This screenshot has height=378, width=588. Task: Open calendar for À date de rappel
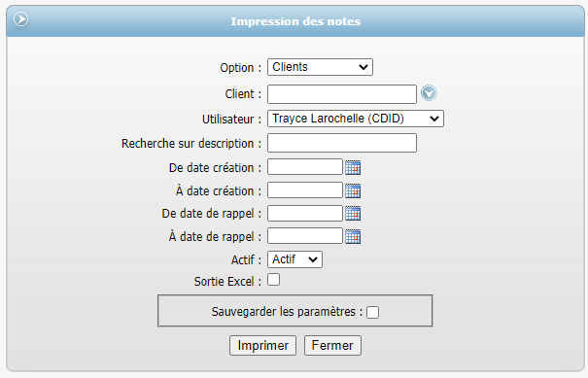pyautogui.click(x=353, y=237)
